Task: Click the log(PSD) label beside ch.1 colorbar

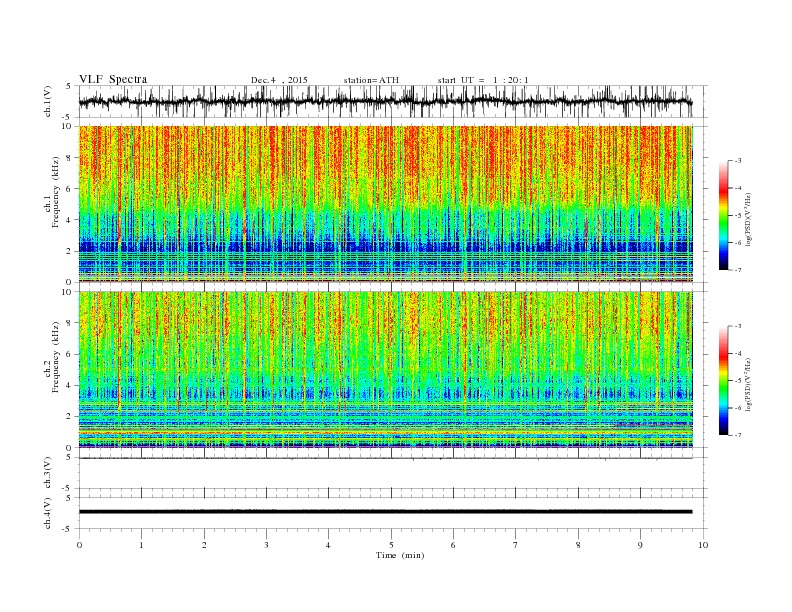Action: point(748,219)
